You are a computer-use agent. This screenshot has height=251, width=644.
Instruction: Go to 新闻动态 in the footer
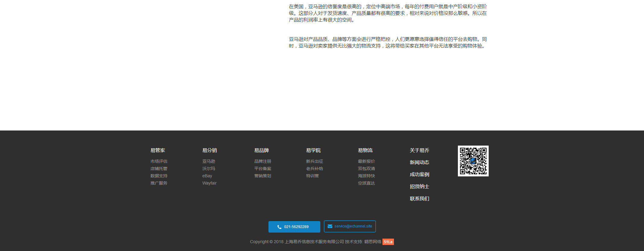[x=419, y=163]
